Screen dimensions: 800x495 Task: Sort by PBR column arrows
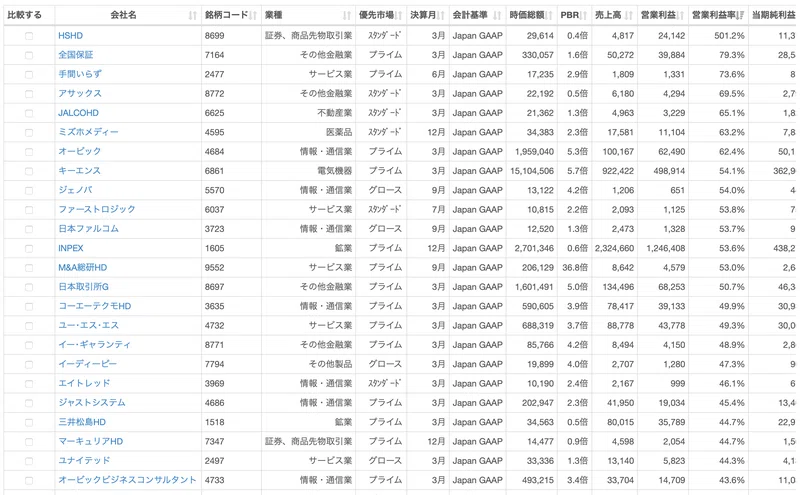(x=584, y=15)
